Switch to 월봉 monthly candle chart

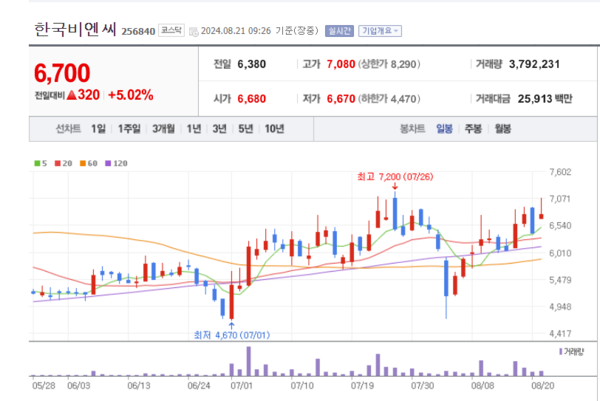click(502, 129)
